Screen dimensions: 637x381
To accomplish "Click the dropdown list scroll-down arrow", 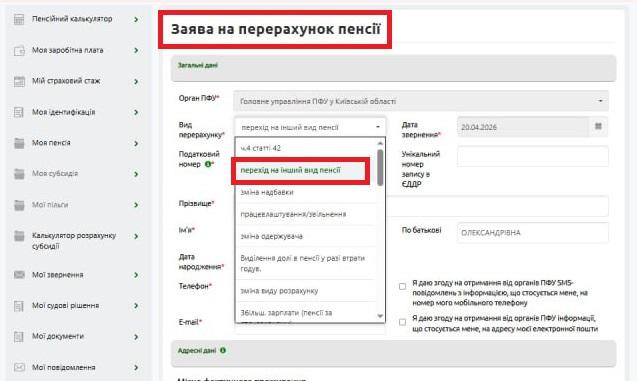I will point(380,316).
